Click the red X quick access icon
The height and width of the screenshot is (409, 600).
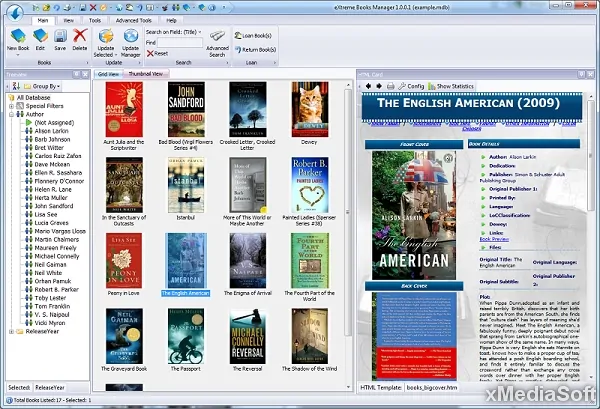click(x=93, y=7)
